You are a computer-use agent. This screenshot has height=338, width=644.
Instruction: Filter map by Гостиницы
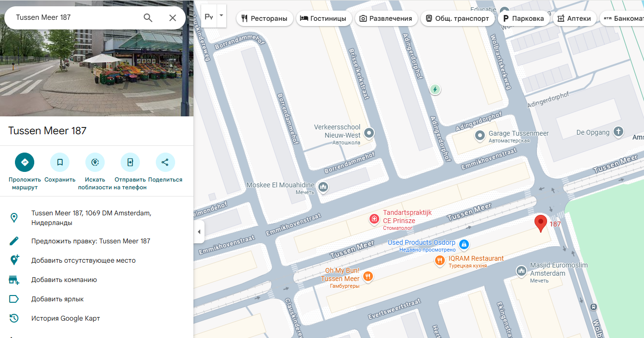point(323,18)
